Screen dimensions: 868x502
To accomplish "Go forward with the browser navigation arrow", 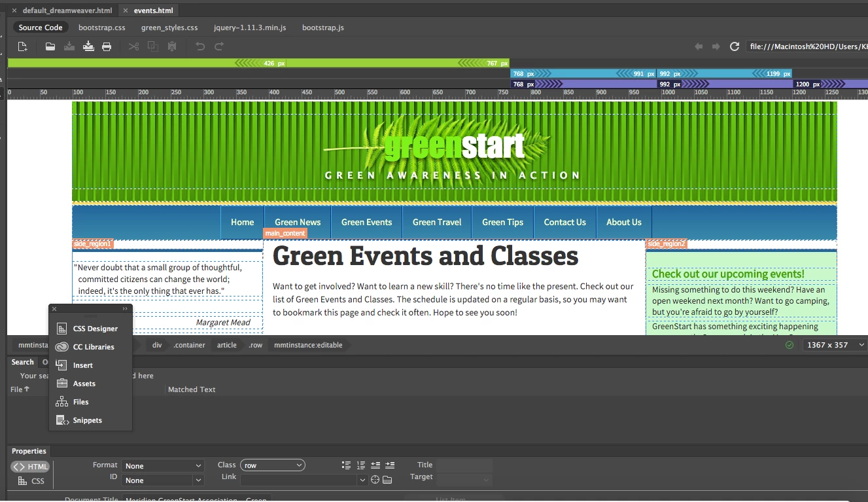I will pyautogui.click(x=716, y=46).
